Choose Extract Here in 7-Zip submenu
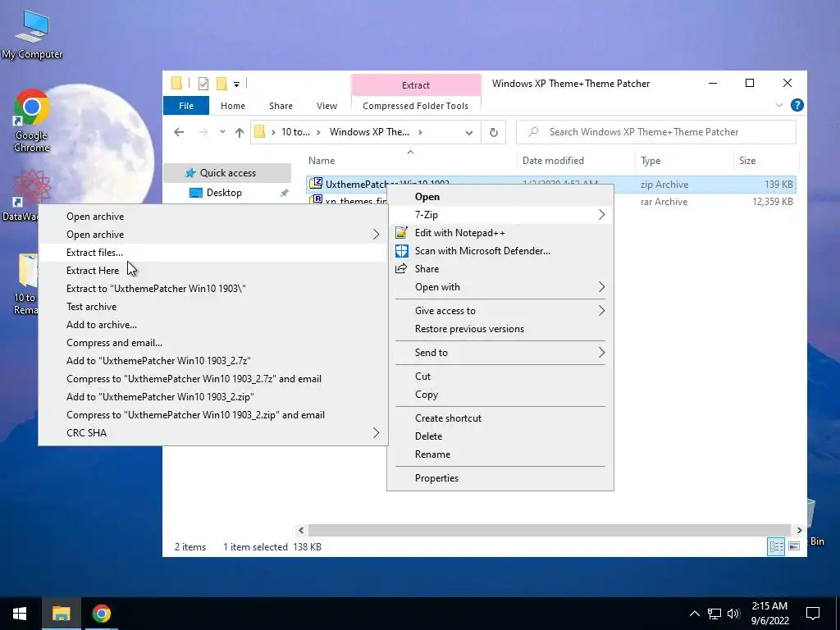 point(212,271)
